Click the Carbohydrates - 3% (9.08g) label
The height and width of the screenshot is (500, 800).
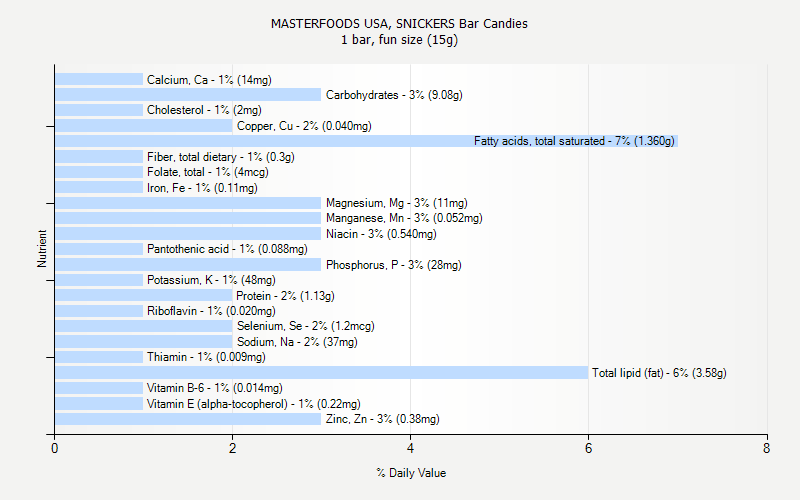[394, 95]
